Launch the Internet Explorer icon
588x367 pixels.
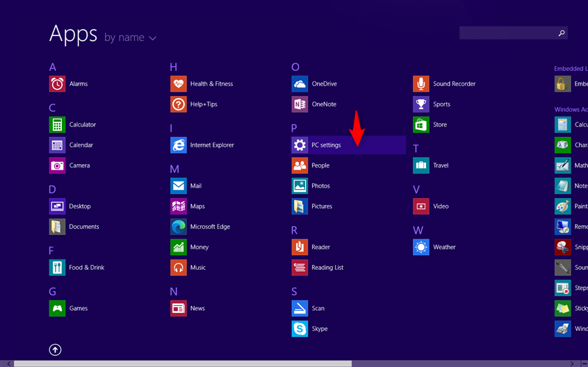[179, 145]
